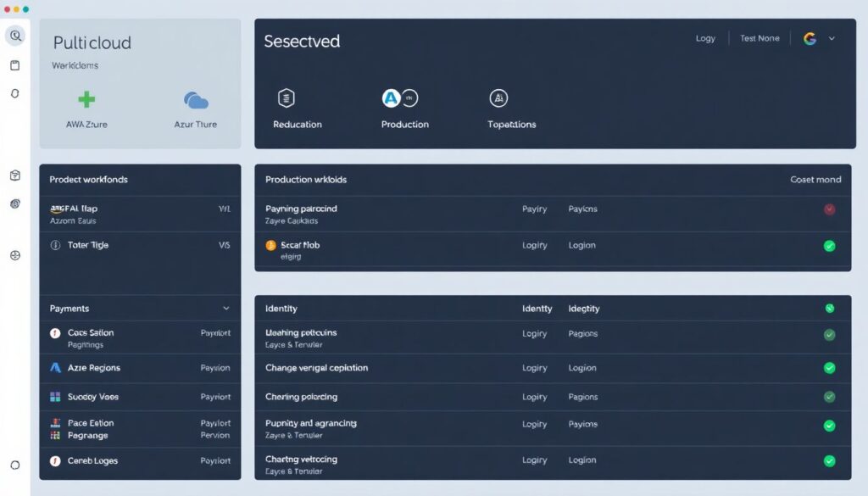Select the magnifier search icon in the sidebar
Image resolution: width=868 pixels, height=496 pixels.
pyautogui.click(x=14, y=36)
